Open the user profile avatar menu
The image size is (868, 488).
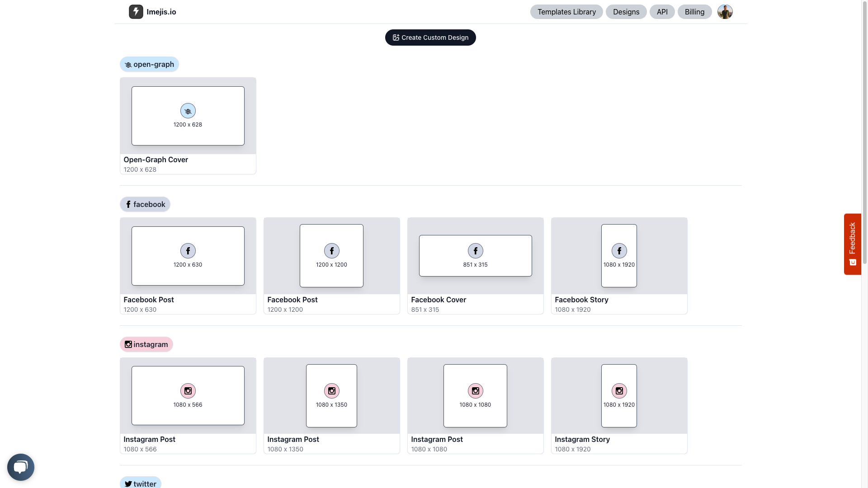point(725,12)
